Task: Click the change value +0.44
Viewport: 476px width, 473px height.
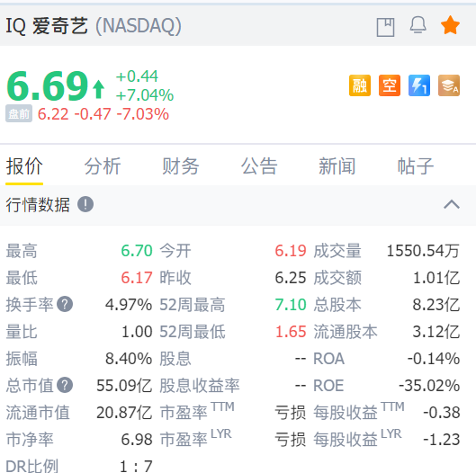Action: coord(137,76)
